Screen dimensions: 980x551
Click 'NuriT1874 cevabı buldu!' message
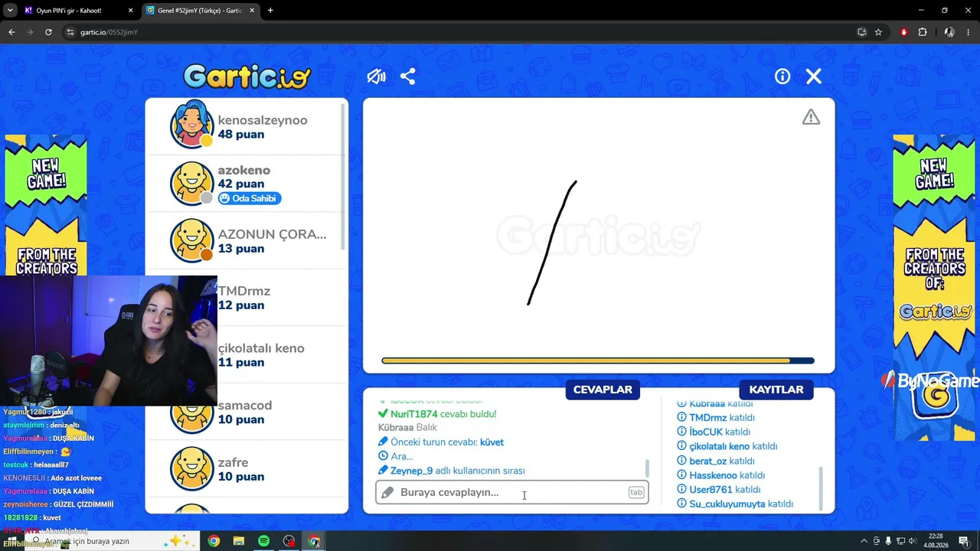point(437,414)
